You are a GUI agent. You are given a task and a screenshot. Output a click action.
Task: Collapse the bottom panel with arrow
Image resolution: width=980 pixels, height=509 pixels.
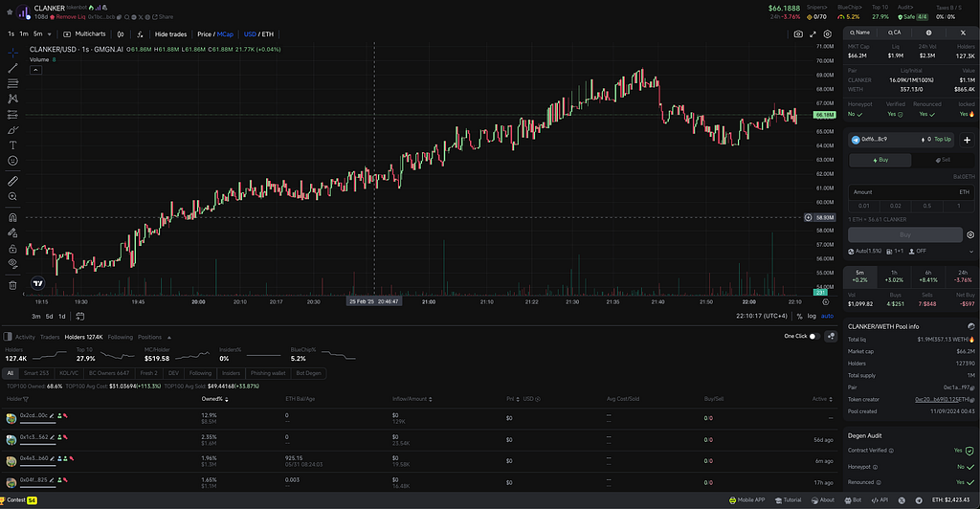pos(169,337)
